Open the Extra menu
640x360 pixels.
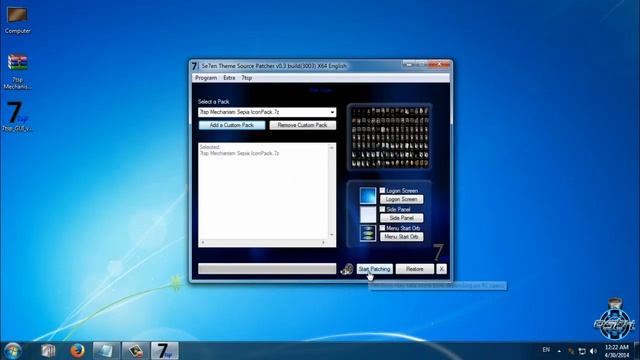coord(229,78)
